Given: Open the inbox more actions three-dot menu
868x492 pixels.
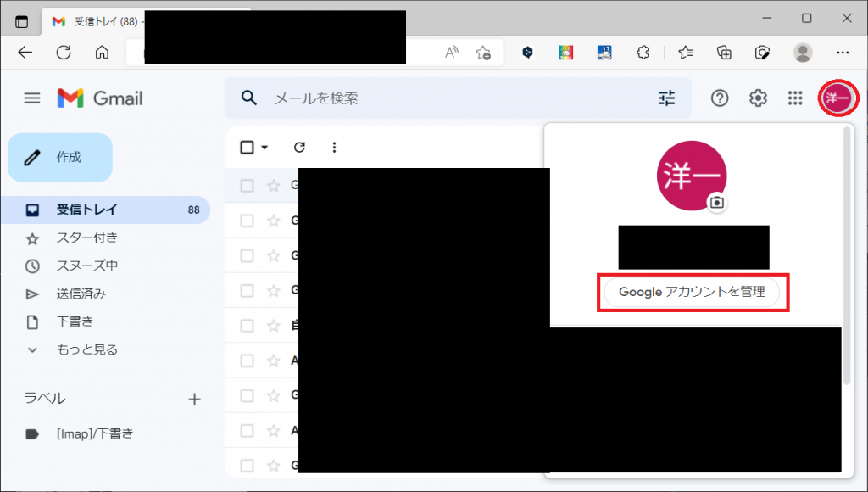Looking at the screenshot, I should [x=334, y=147].
